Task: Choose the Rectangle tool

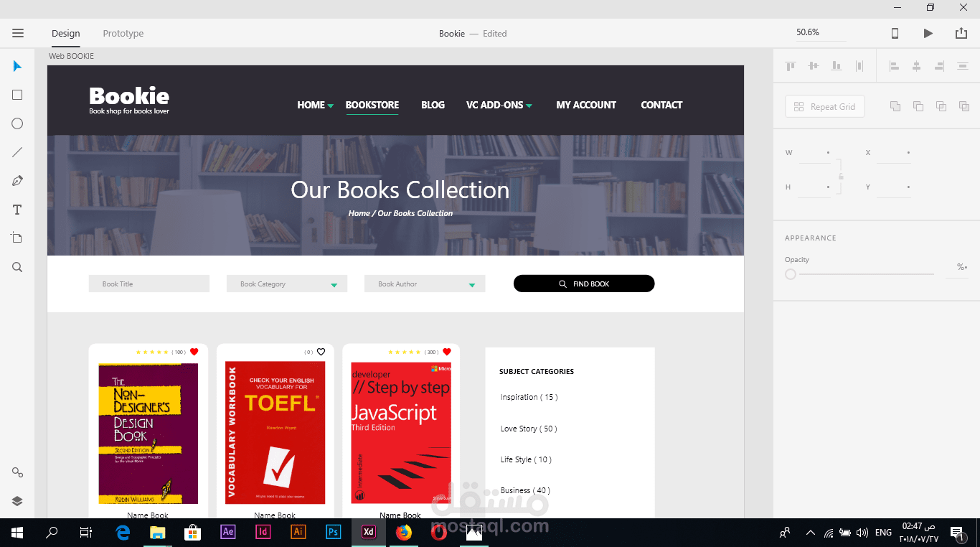Action: (x=18, y=95)
